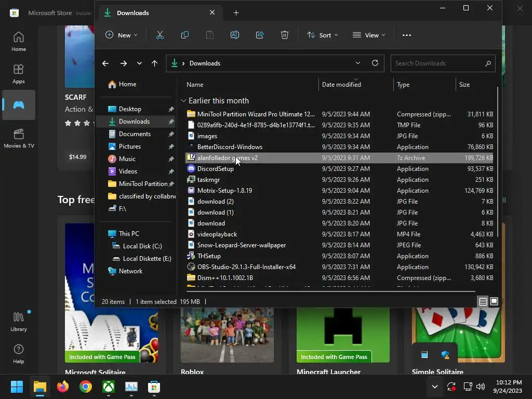
Task: Open recent locations chevron dropdown
Action: [139, 63]
